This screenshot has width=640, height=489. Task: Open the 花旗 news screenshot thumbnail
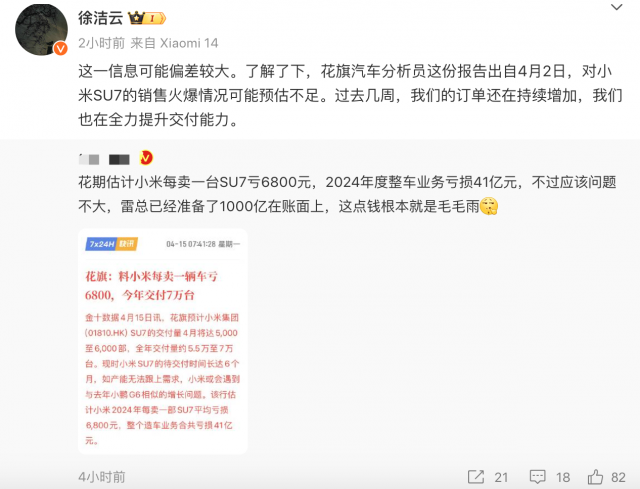point(163,341)
